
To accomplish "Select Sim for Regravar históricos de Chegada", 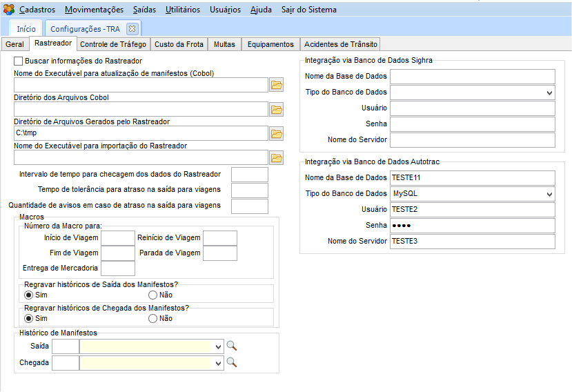I will coord(29,319).
